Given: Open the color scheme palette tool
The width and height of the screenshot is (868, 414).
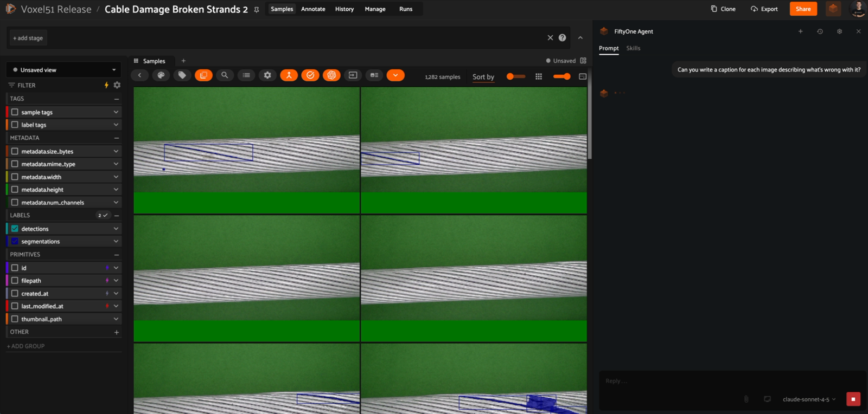Looking at the screenshot, I should point(161,75).
